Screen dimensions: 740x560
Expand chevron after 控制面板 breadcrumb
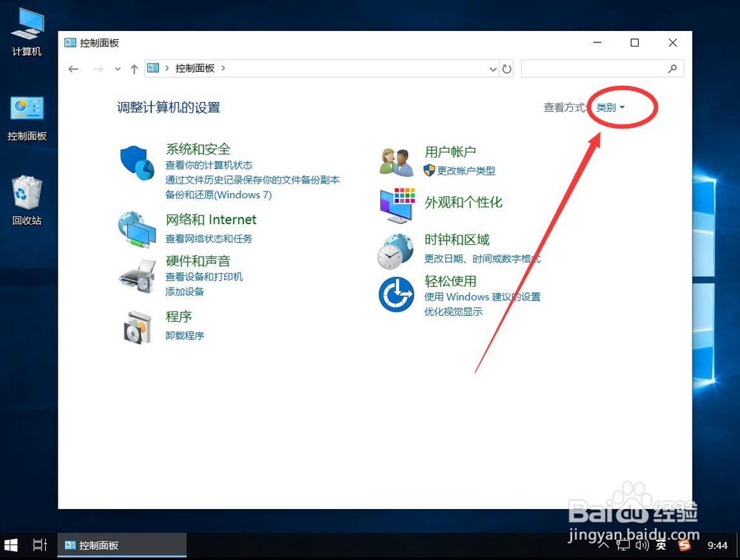coord(223,68)
